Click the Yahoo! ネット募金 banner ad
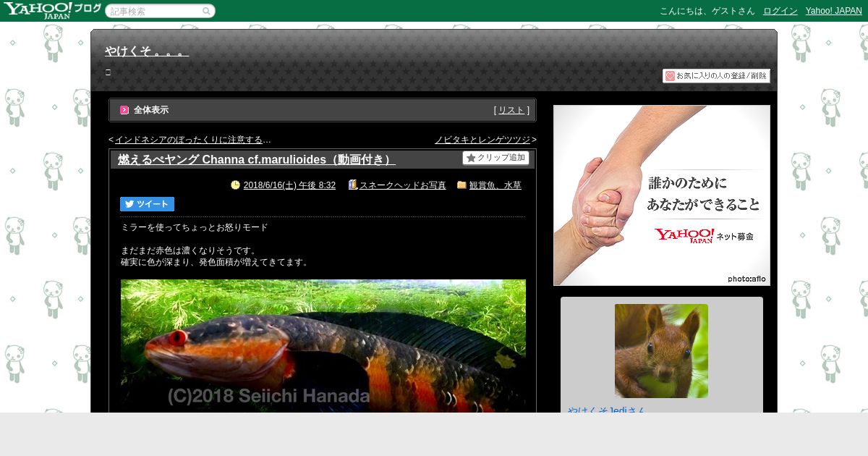 662,195
